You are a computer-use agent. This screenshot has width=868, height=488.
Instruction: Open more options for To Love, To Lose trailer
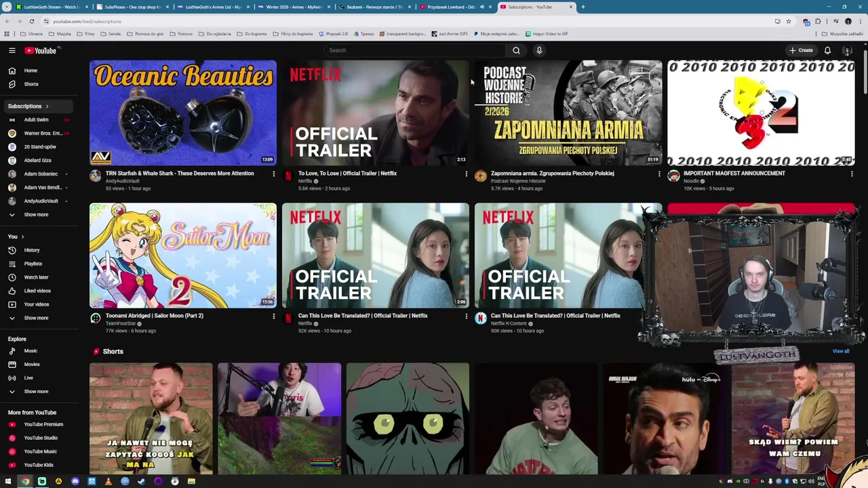pos(466,174)
